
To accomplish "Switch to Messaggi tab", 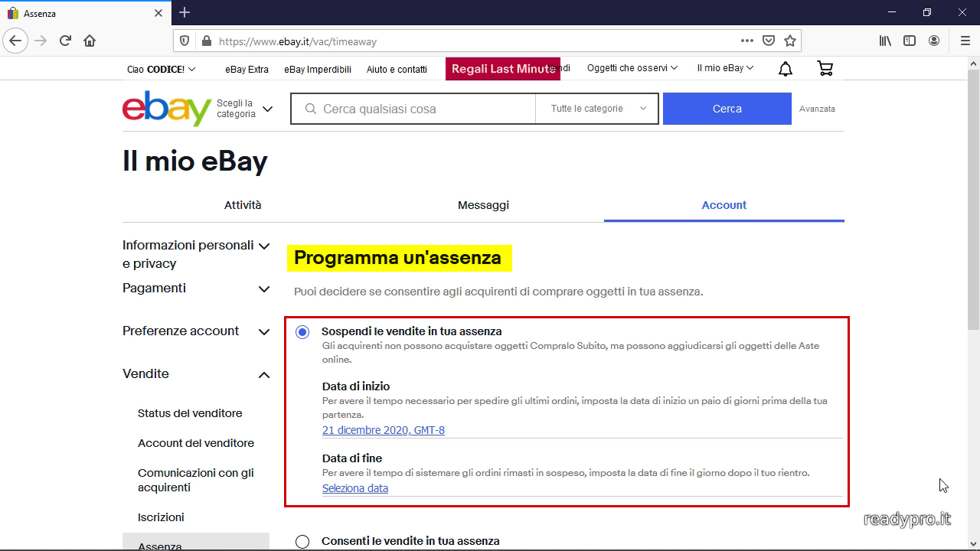I will [483, 205].
